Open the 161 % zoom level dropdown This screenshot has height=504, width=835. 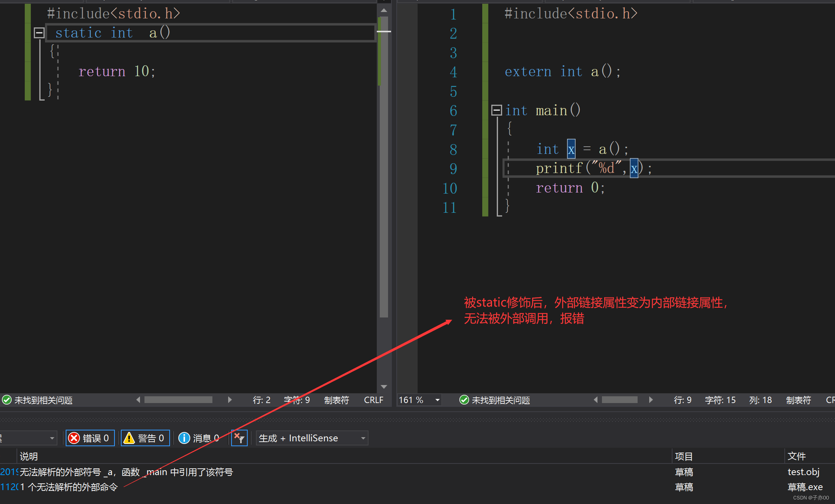click(437, 400)
